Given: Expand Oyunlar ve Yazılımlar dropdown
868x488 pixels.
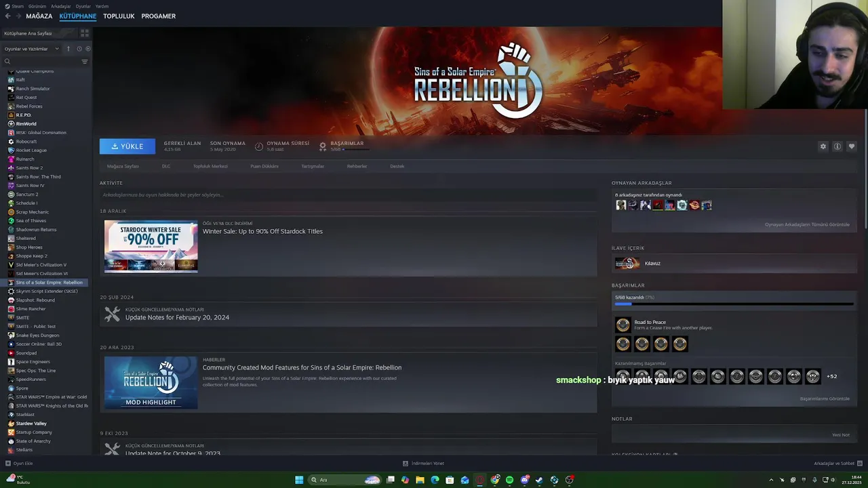Looking at the screenshot, I should [31, 49].
